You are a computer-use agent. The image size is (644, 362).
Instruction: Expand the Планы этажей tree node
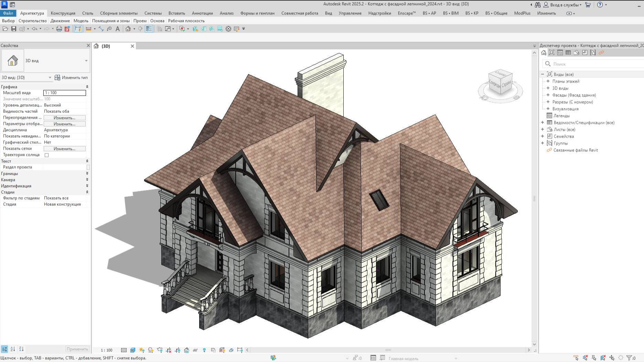547,82
